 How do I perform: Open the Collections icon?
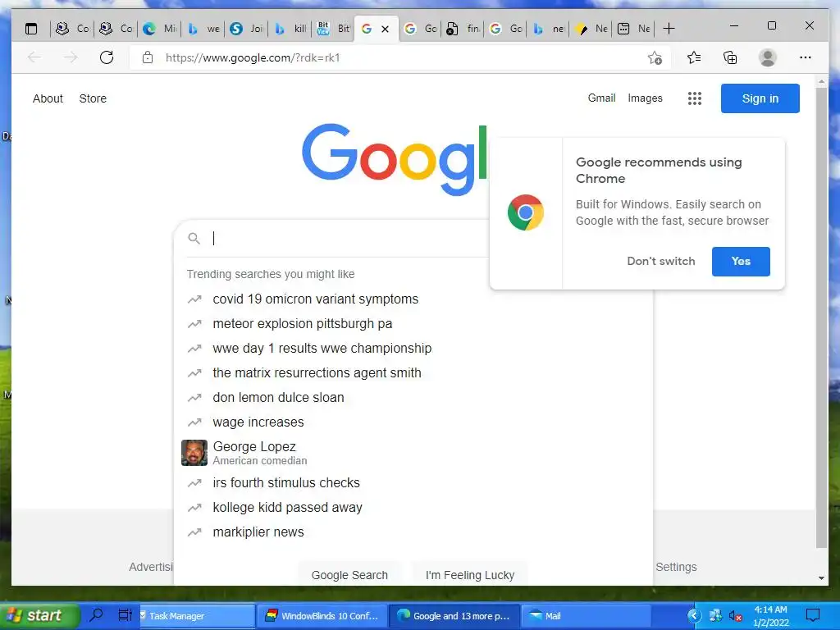[x=730, y=57]
